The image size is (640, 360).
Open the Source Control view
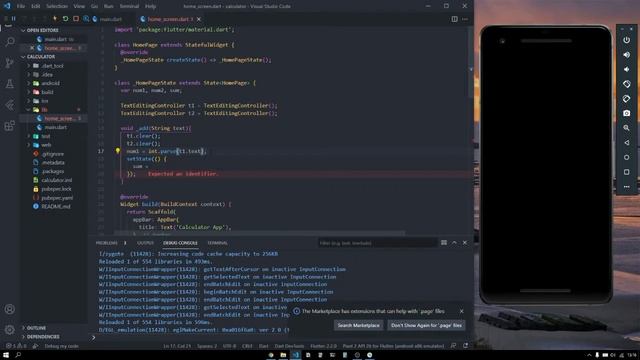10,63
